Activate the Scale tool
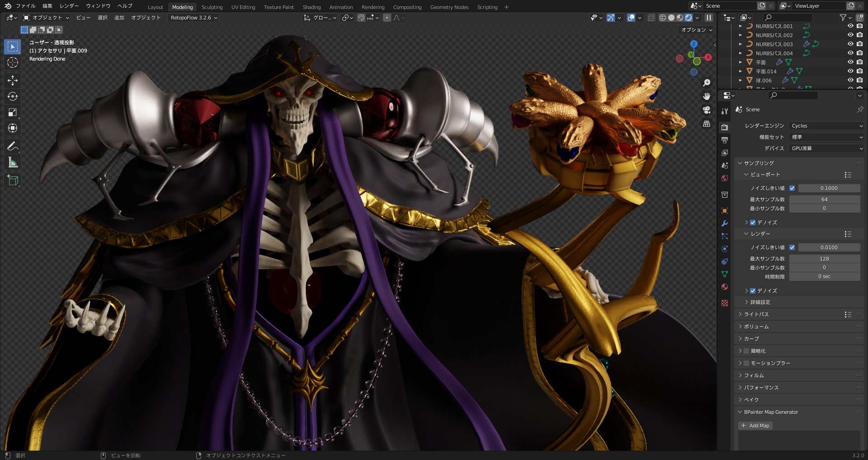This screenshot has height=460, width=868. point(13,112)
